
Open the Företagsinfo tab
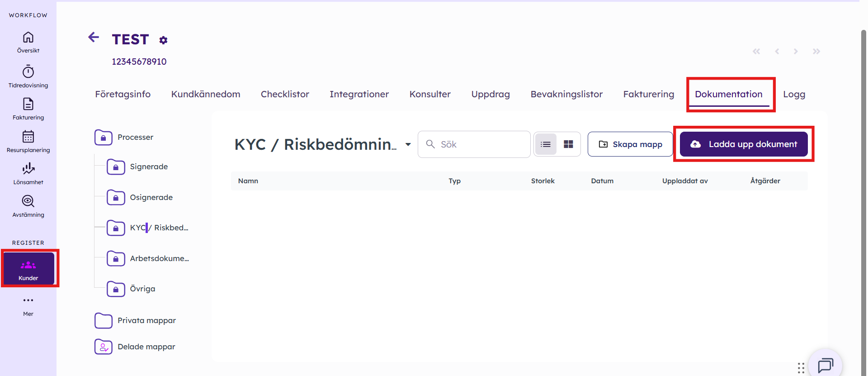[x=123, y=94]
